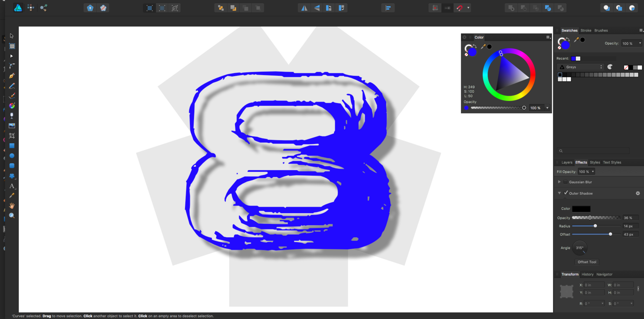Click the transform X input field
Screen dimensions: 644x319
pos(594,285)
